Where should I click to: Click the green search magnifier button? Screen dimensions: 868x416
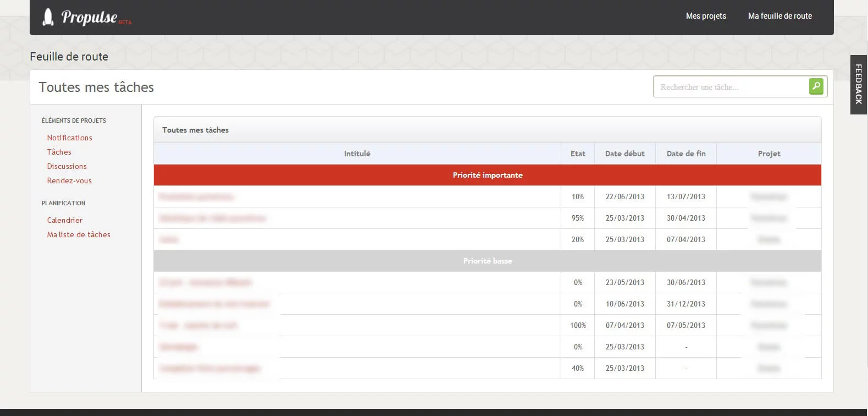[816, 86]
